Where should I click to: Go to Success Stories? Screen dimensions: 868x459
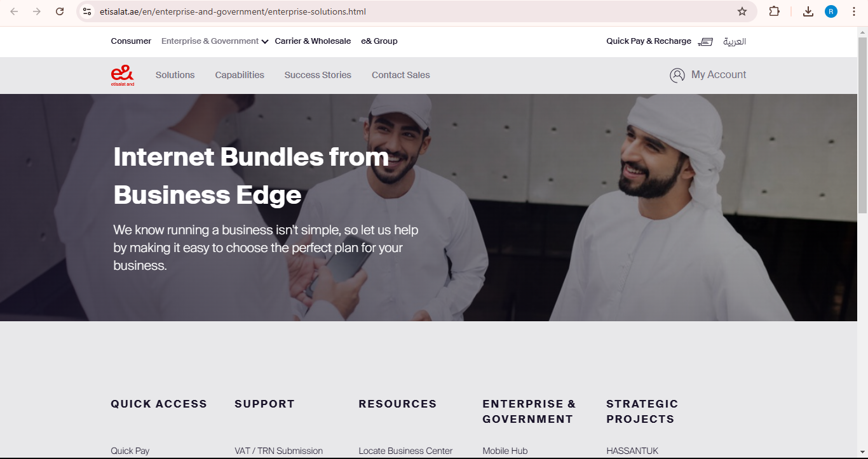click(318, 75)
